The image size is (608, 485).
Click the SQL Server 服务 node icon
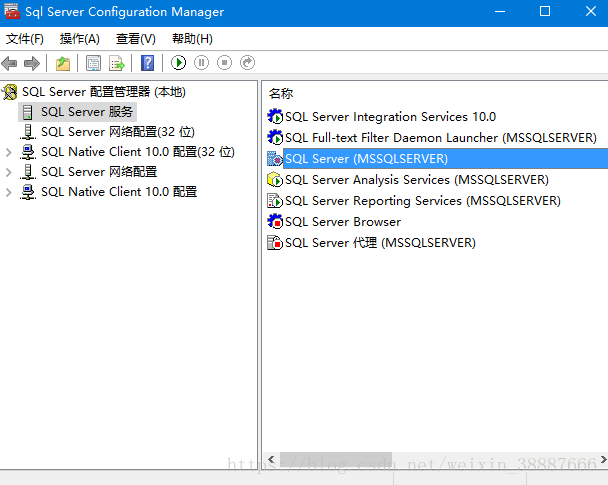(28, 112)
